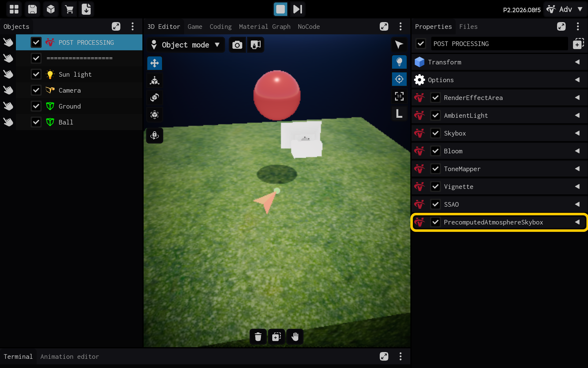Open the Material Graph tab
The image size is (588, 368).
click(265, 27)
